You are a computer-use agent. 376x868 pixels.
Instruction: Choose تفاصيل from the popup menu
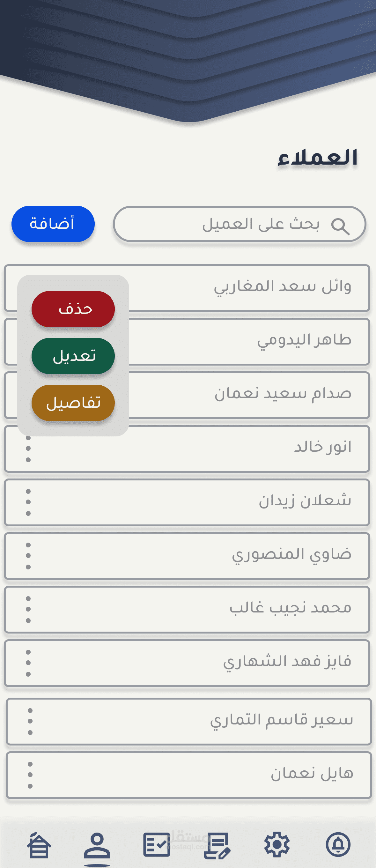click(73, 403)
